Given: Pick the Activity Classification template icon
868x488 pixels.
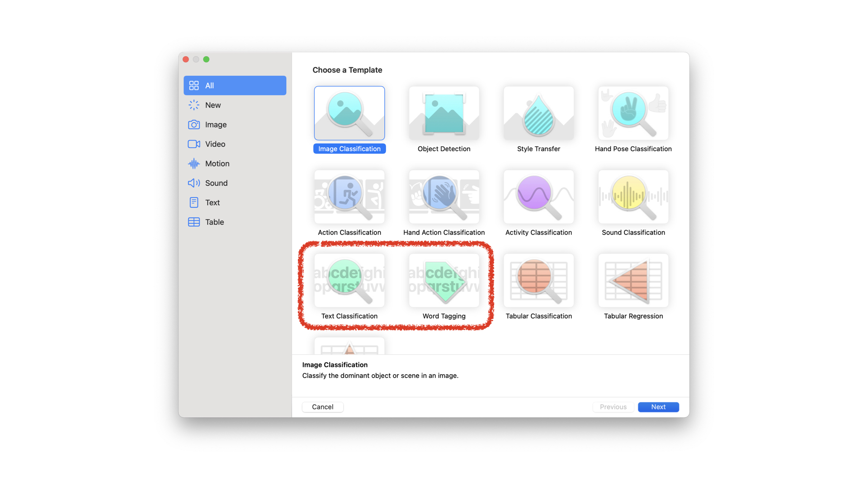Looking at the screenshot, I should coord(538,197).
